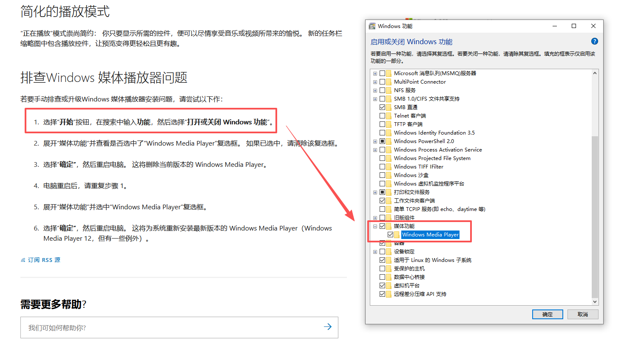The height and width of the screenshot is (343, 644).
Task: Select the Windows Projected File System row
Action: [x=432, y=158]
